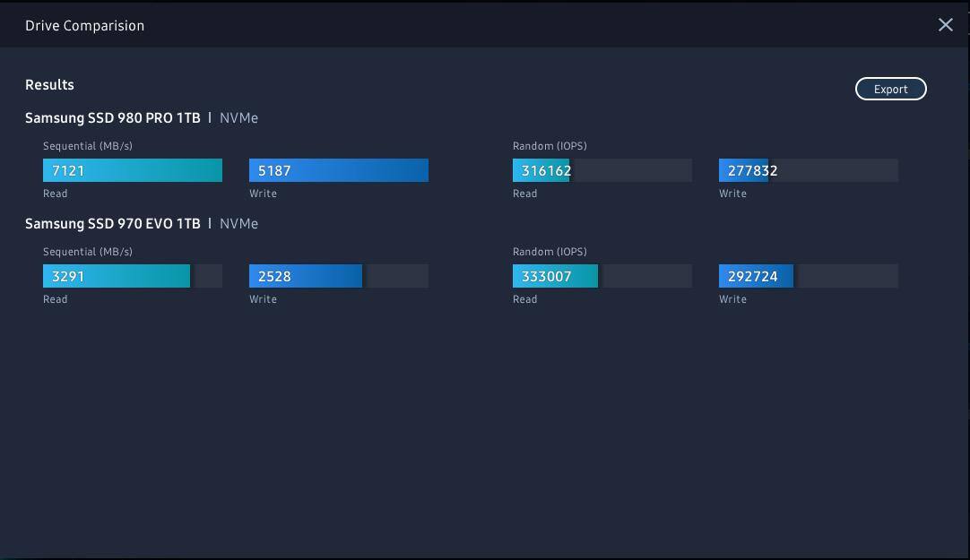Select the Results heading text

click(x=49, y=85)
